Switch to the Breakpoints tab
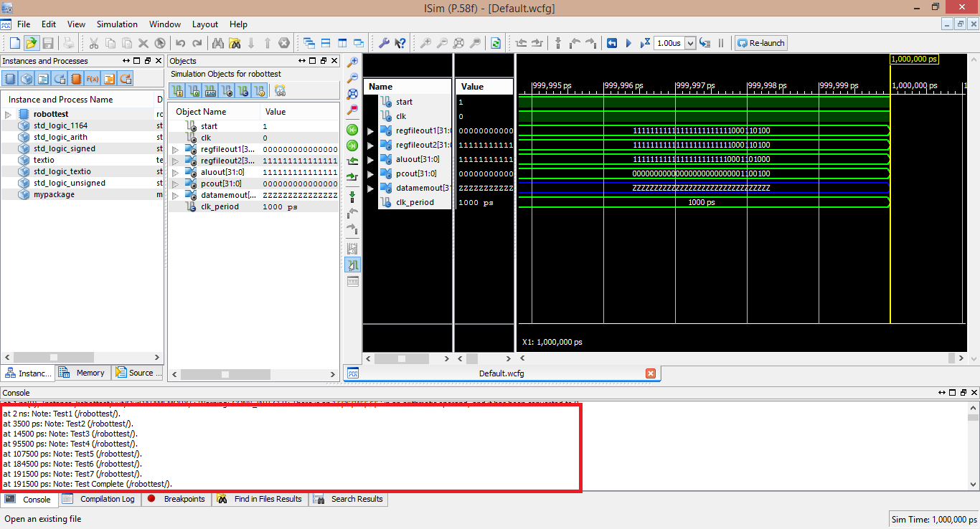Screen dimensions: 980x529 pos(176,499)
